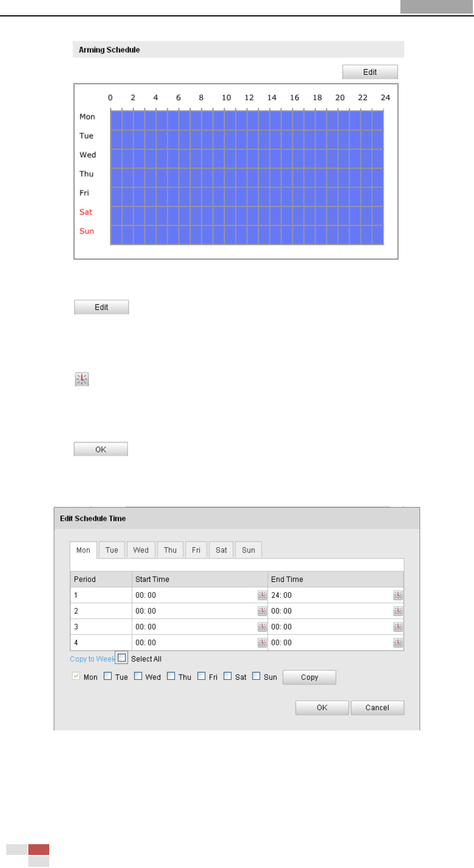Viewport: 474px width, 868px height.
Task: Switch to the Sat tab
Action: coord(221,550)
